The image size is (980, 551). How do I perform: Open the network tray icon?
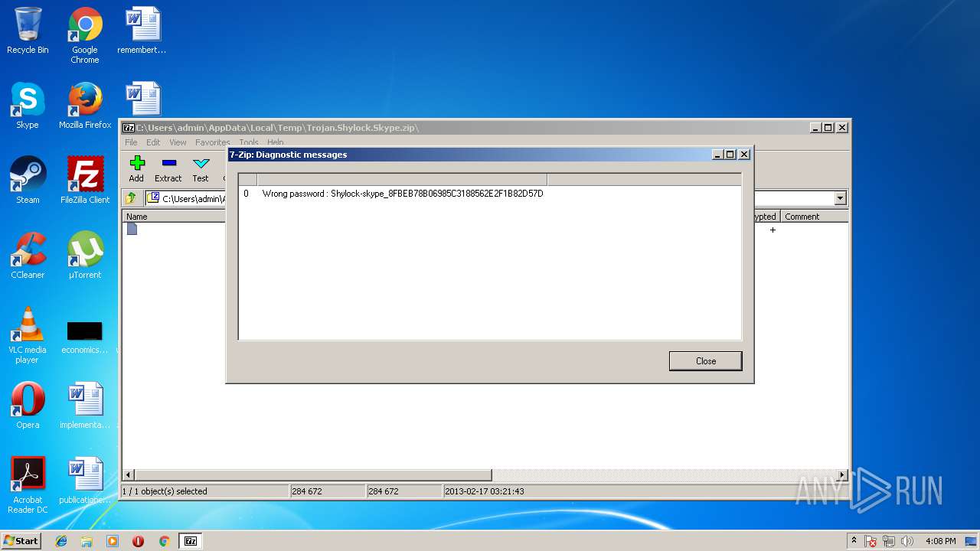(889, 541)
